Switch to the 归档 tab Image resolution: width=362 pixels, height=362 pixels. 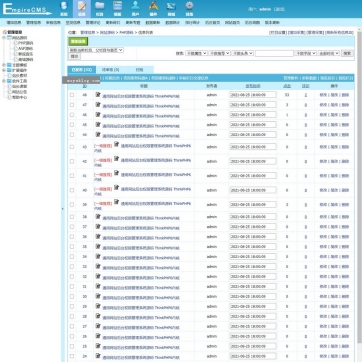tap(139, 70)
